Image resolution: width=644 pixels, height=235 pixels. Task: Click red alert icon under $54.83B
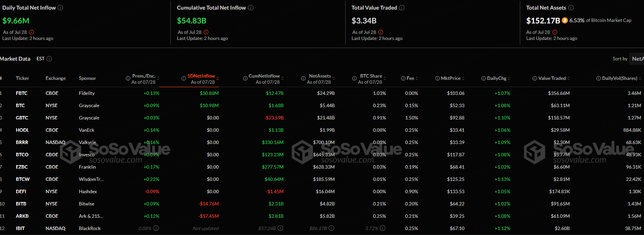(206, 32)
